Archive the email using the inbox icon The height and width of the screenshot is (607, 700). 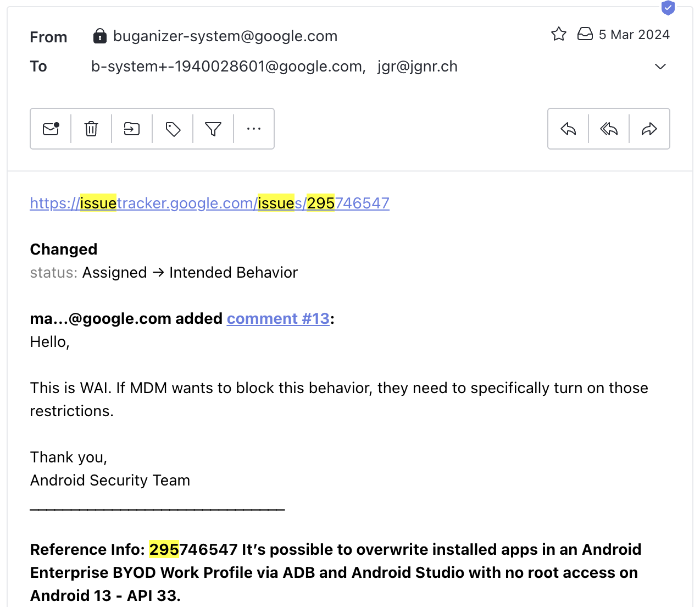coord(585,34)
